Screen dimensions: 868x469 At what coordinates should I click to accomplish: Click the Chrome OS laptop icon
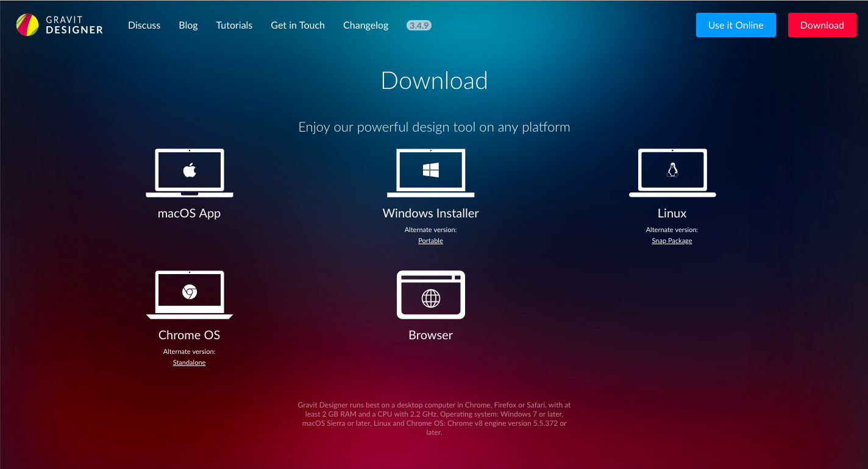click(190, 295)
